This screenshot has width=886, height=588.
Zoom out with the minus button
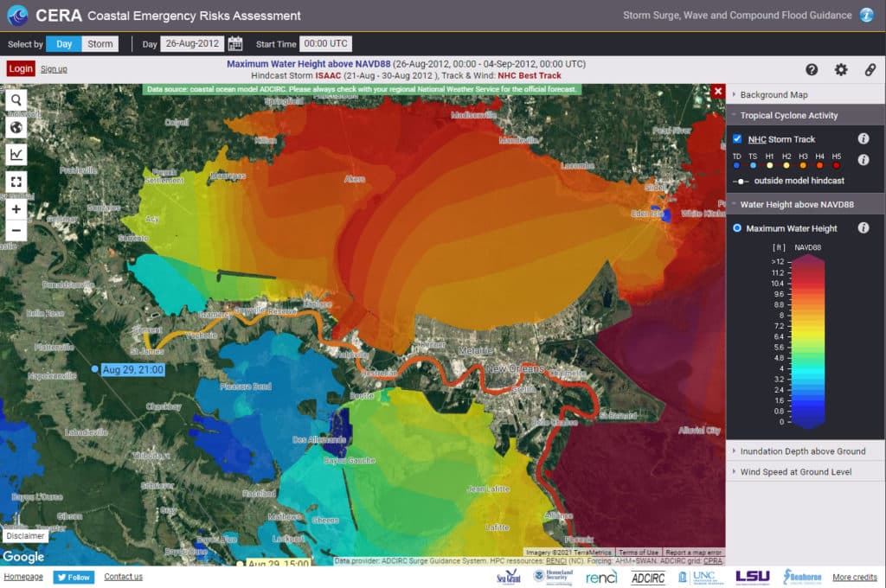point(16,230)
